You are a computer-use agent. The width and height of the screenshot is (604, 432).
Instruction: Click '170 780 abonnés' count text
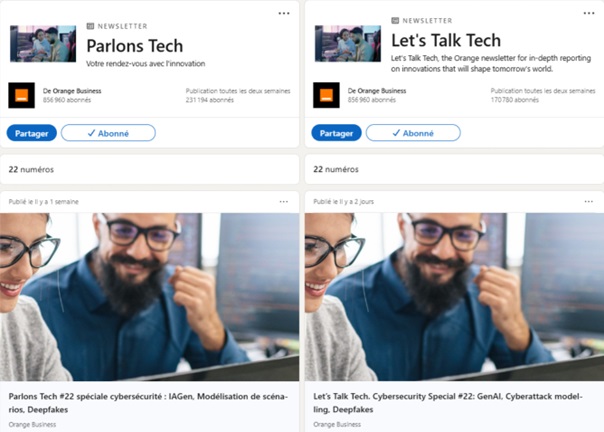coord(515,100)
